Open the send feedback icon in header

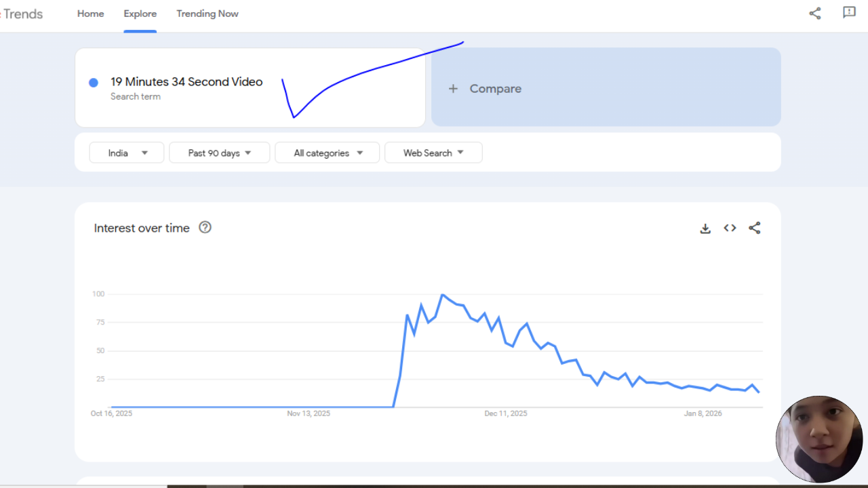[849, 13]
